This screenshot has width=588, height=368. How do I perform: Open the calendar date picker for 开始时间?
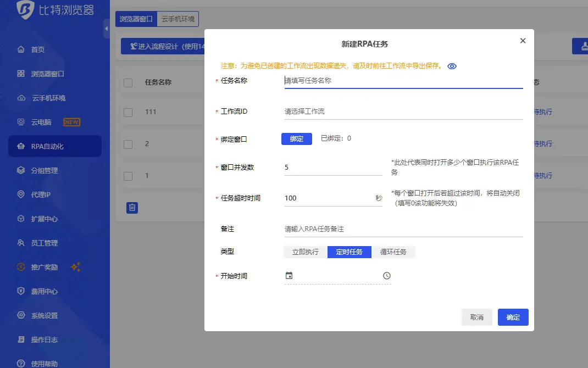(289, 275)
